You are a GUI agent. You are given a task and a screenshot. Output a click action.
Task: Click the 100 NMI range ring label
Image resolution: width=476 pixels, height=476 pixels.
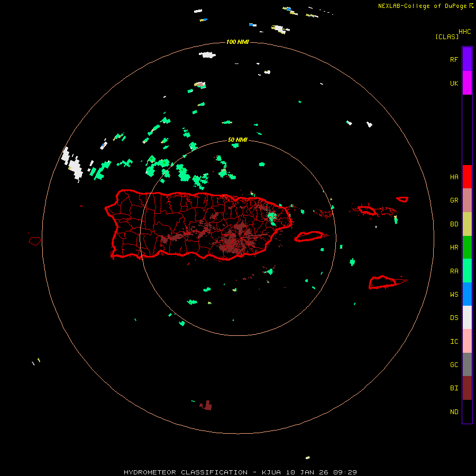237,42
